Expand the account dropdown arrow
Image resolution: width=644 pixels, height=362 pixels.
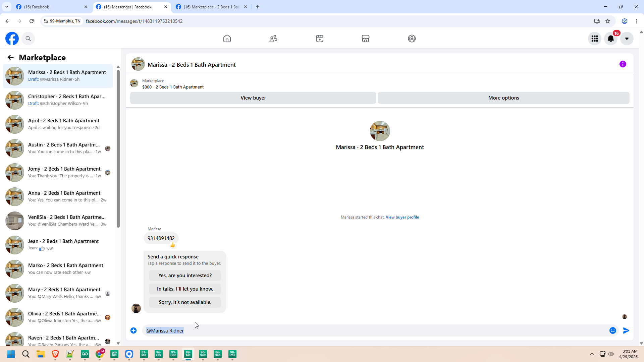point(627,39)
